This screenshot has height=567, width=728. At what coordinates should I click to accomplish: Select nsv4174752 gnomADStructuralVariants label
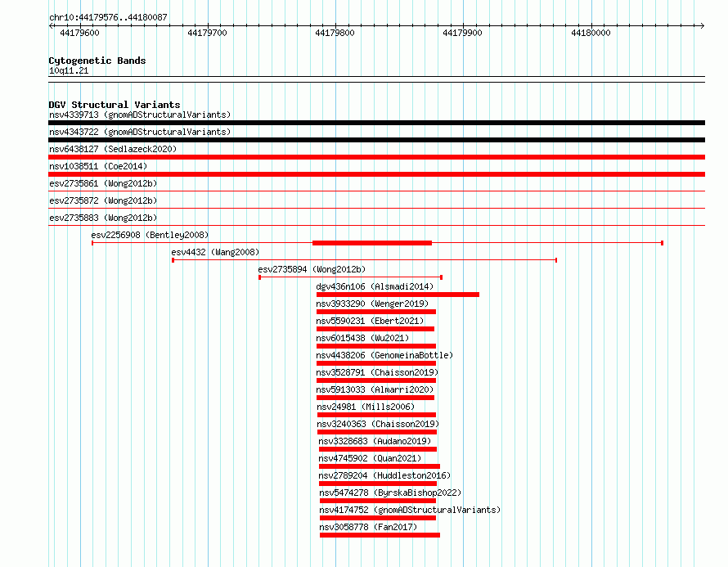click(x=410, y=510)
